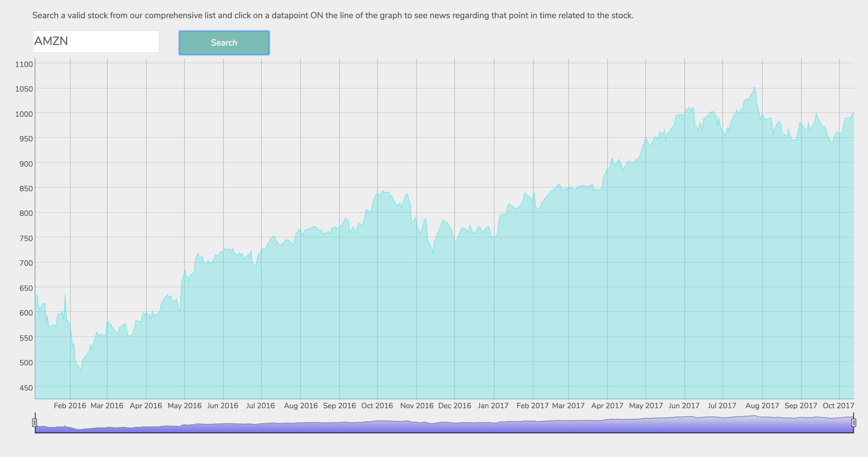The image size is (868, 457).
Task: Select the lowest trough data point in February 2016
Action: click(x=80, y=371)
